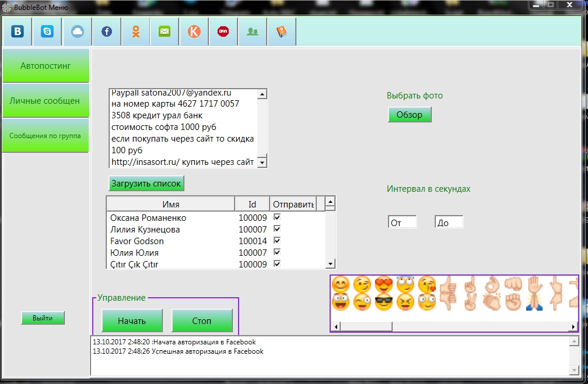Start sending with Начать button
This screenshot has height=384, width=588.
coord(132,320)
